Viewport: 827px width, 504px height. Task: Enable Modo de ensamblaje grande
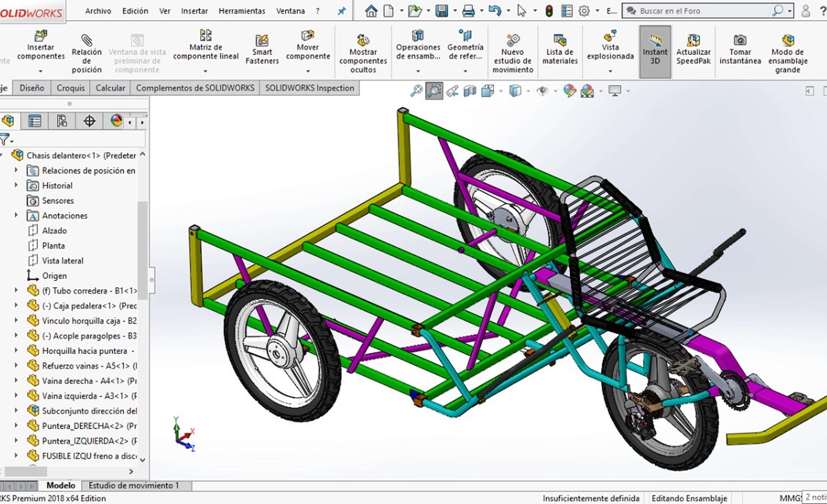[x=788, y=54]
